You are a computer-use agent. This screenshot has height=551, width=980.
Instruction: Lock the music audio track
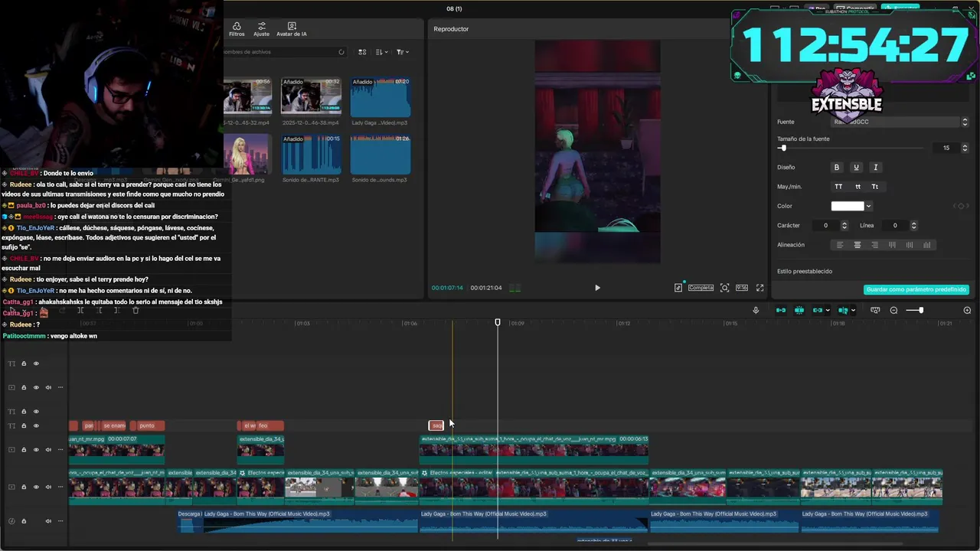[24, 521]
